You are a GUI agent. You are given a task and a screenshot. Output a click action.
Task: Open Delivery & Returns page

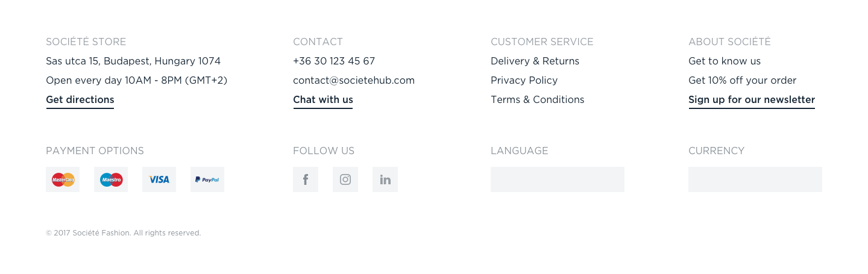click(535, 61)
